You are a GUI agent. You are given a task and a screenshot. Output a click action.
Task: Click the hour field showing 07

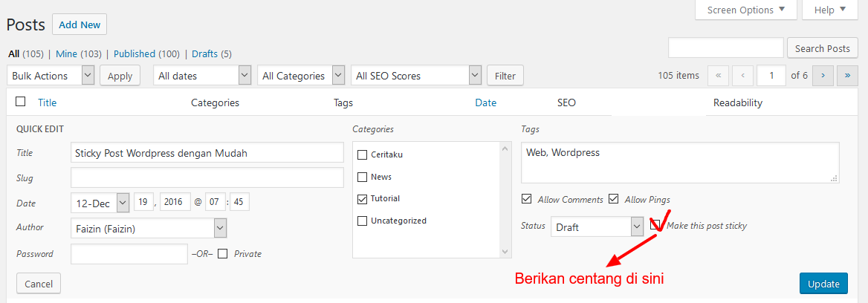(215, 202)
